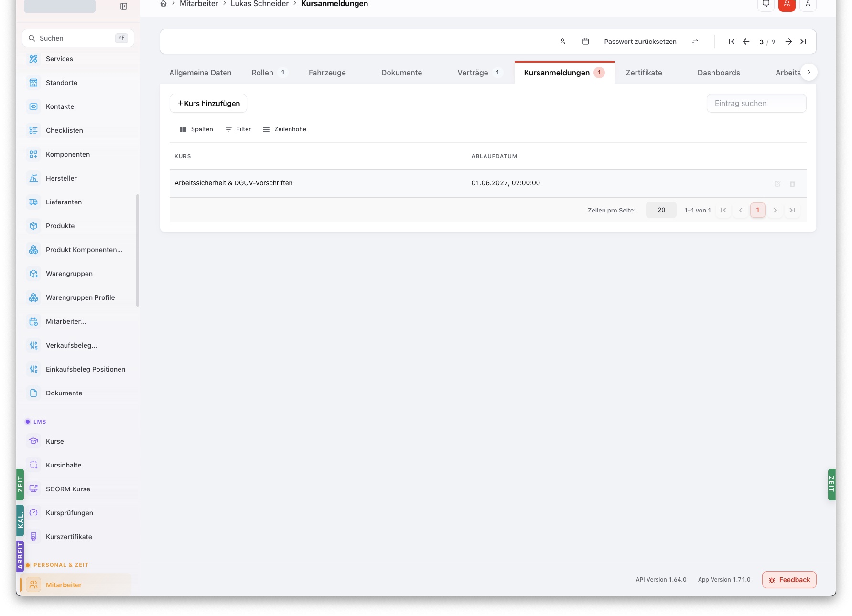Open the Dokumente tab
Screen dimensions: 852x616
pos(401,73)
